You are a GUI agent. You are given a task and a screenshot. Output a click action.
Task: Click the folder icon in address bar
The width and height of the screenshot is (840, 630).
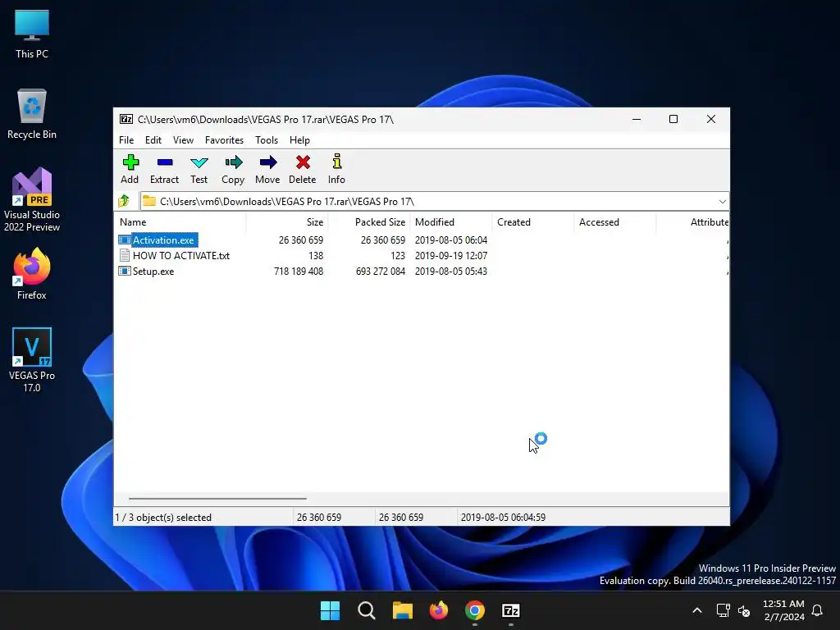pos(149,201)
